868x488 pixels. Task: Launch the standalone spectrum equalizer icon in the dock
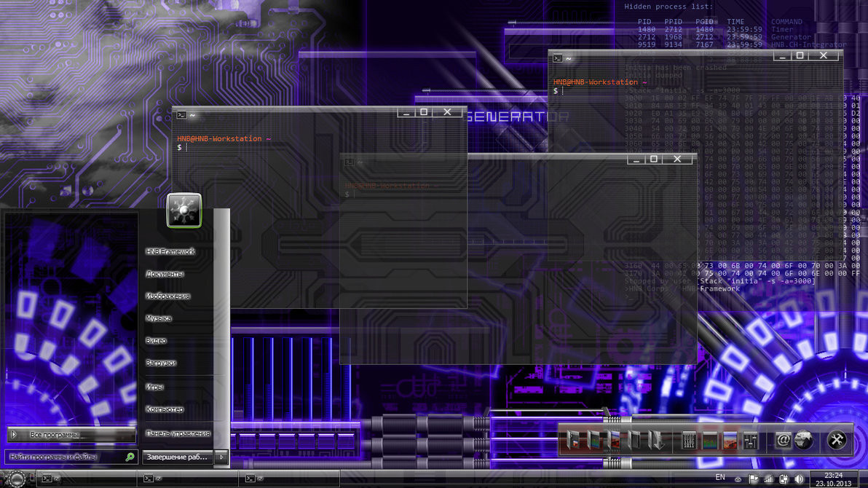(710, 441)
